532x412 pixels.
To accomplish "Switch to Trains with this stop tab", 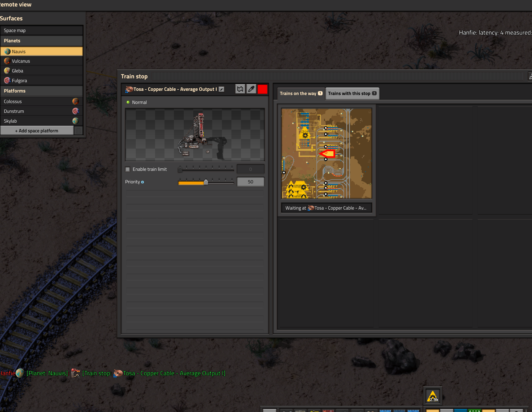I will coord(352,93).
